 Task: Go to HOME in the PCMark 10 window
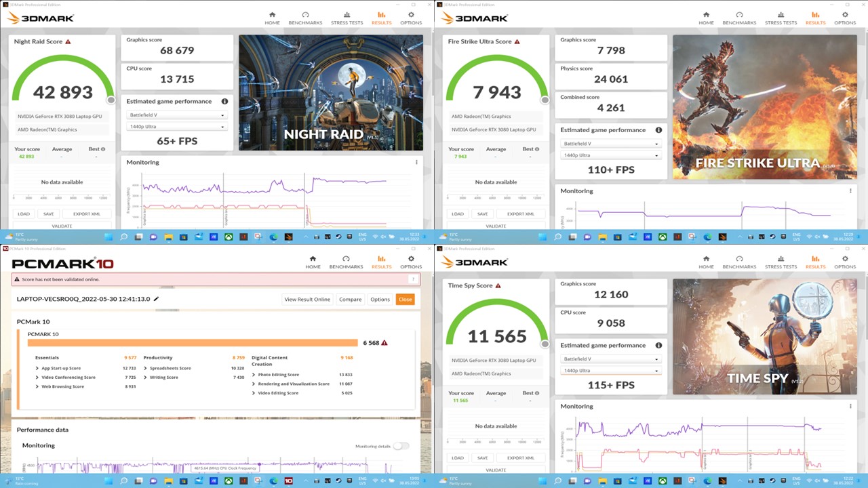pos(313,262)
